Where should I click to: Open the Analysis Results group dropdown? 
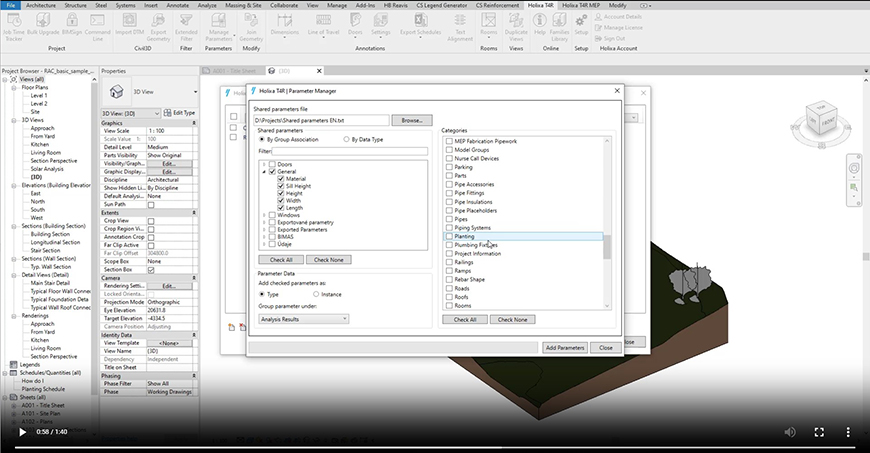(x=304, y=319)
